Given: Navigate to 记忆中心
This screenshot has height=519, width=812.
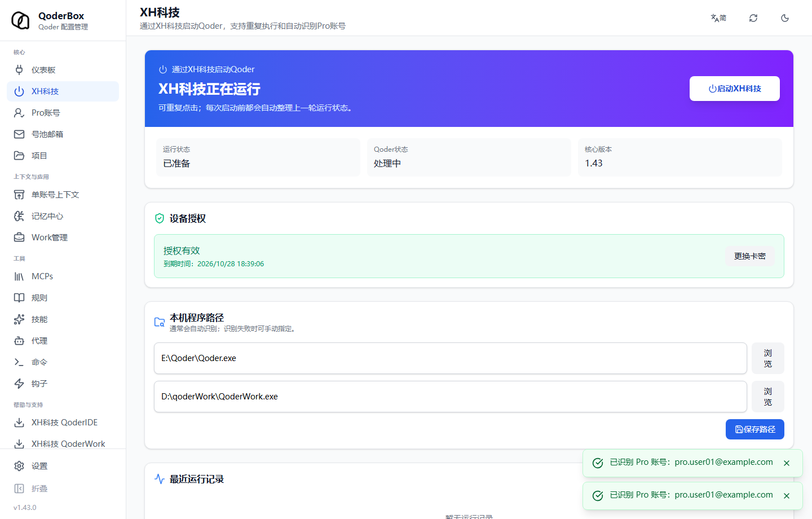Looking at the screenshot, I should pyautogui.click(x=63, y=216).
